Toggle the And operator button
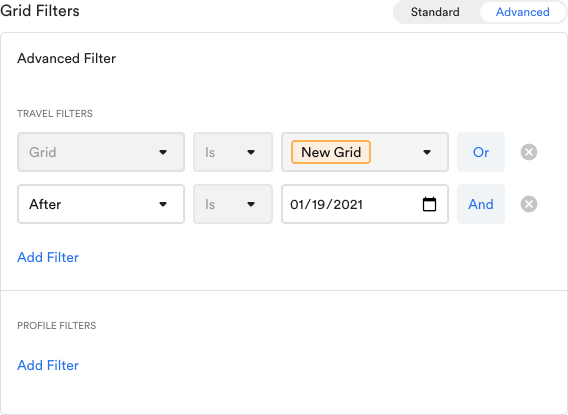Screen dimensions: 568x415 tap(481, 204)
